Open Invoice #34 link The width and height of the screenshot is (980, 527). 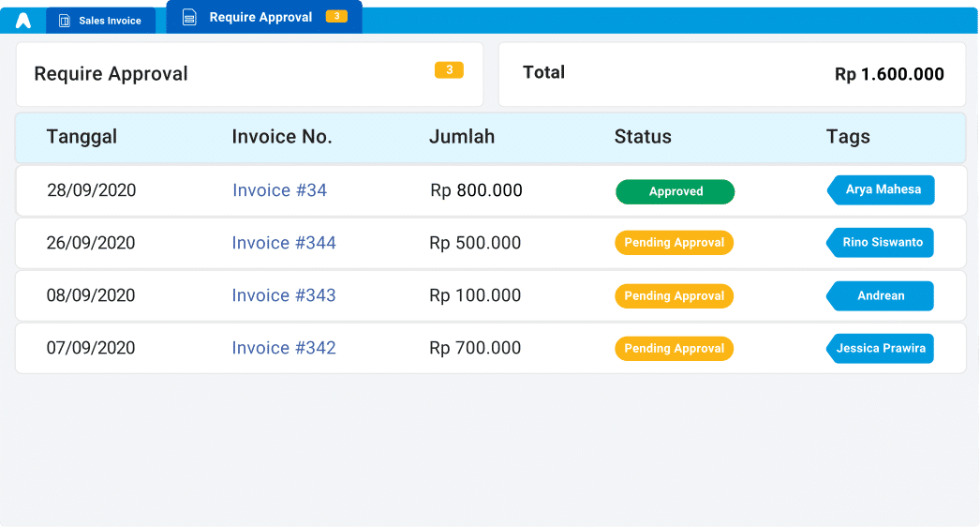coord(279,190)
